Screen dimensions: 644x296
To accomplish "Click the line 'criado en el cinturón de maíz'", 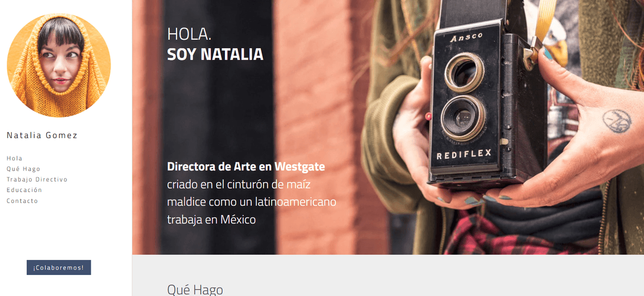I will click(239, 184).
